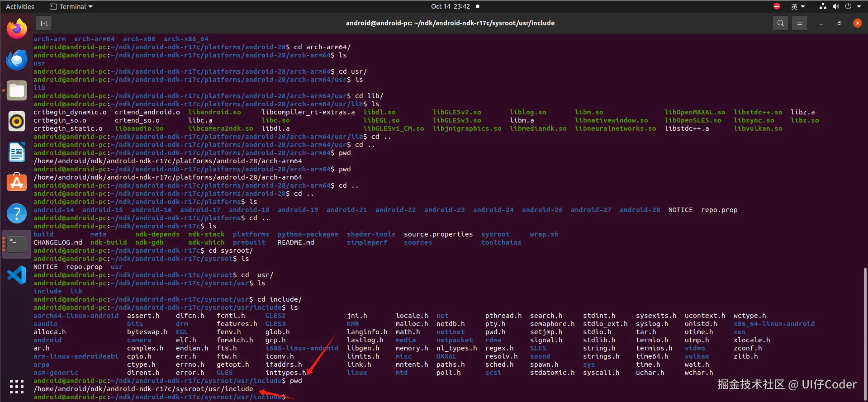Screen dimensions: 868x402
Task: Select the Terminal icon in dock
Action: (17, 244)
